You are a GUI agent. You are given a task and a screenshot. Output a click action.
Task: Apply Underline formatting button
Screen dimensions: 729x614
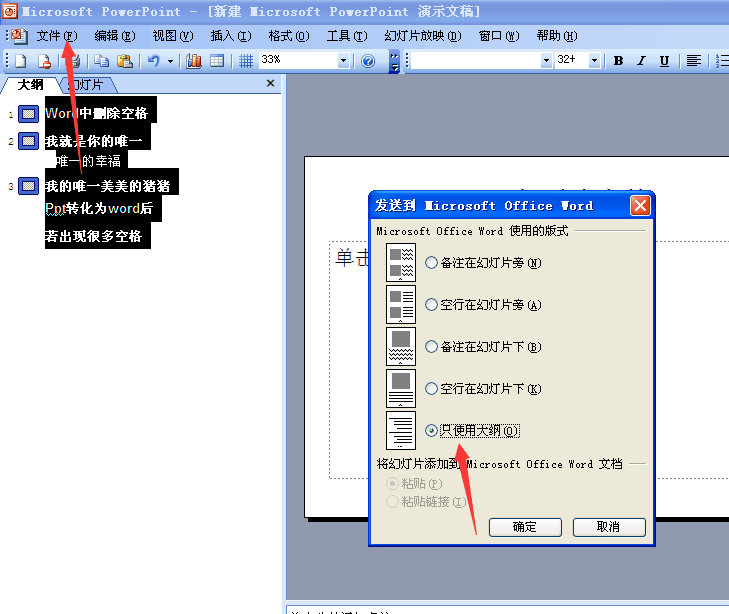tap(664, 61)
